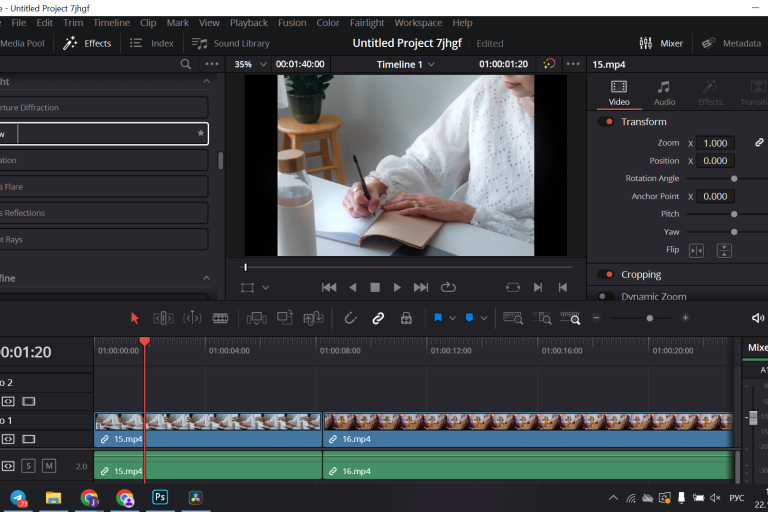
Task: Click the Position Lock padlock icon
Action: (406, 318)
